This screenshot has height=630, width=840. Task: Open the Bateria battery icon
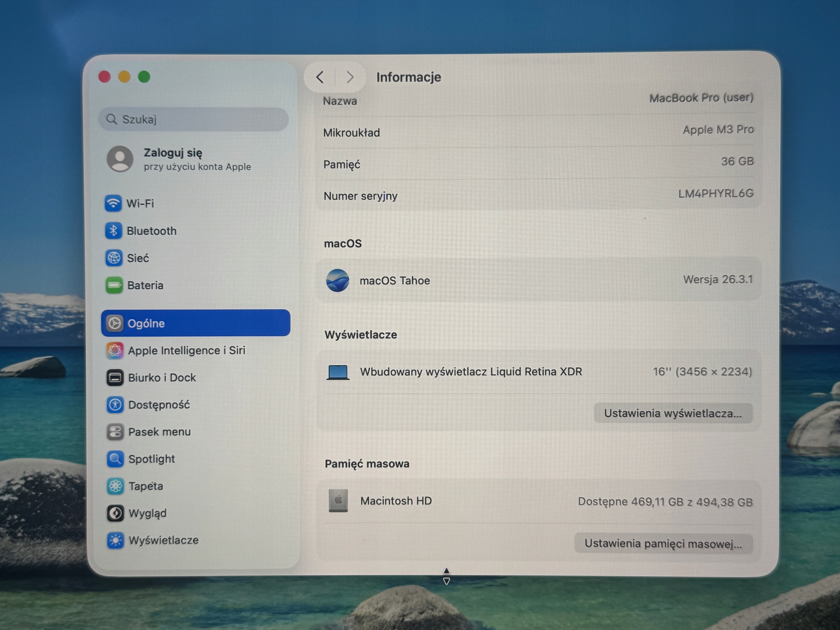(x=114, y=285)
